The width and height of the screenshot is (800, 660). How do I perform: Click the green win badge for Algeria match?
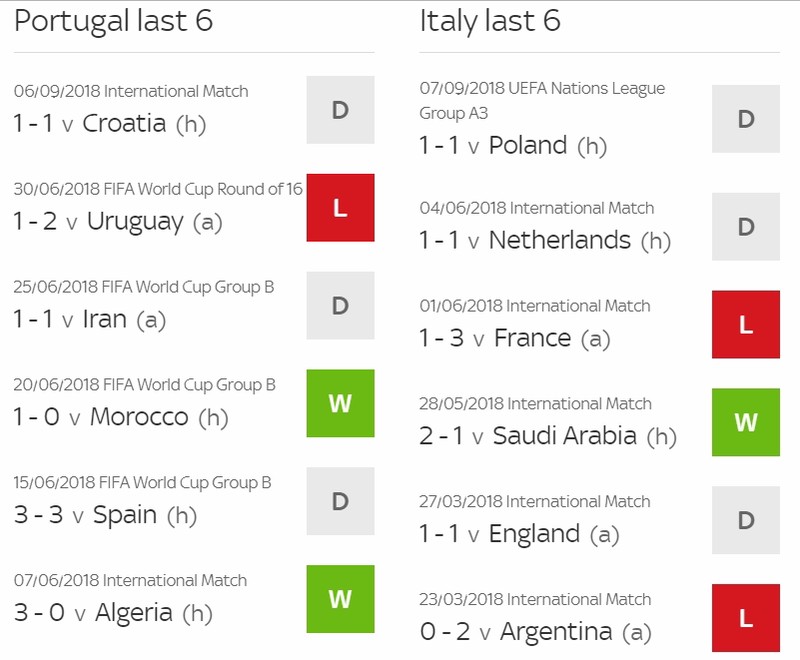pyautogui.click(x=340, y=599)
